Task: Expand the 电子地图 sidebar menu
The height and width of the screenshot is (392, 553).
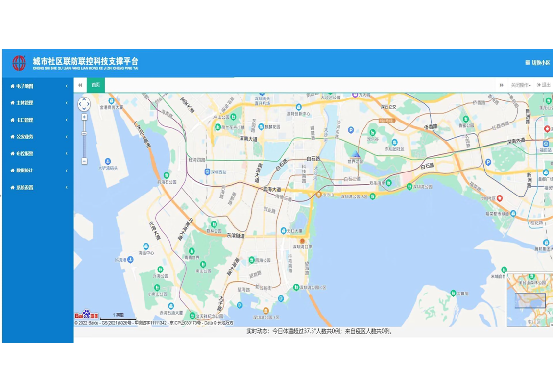Action: coord(38,86)
